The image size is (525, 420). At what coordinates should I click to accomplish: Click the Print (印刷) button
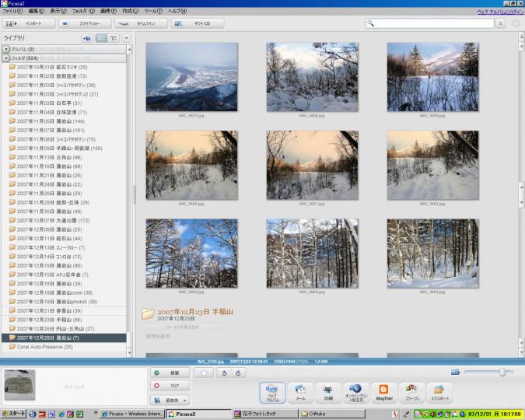327,391
